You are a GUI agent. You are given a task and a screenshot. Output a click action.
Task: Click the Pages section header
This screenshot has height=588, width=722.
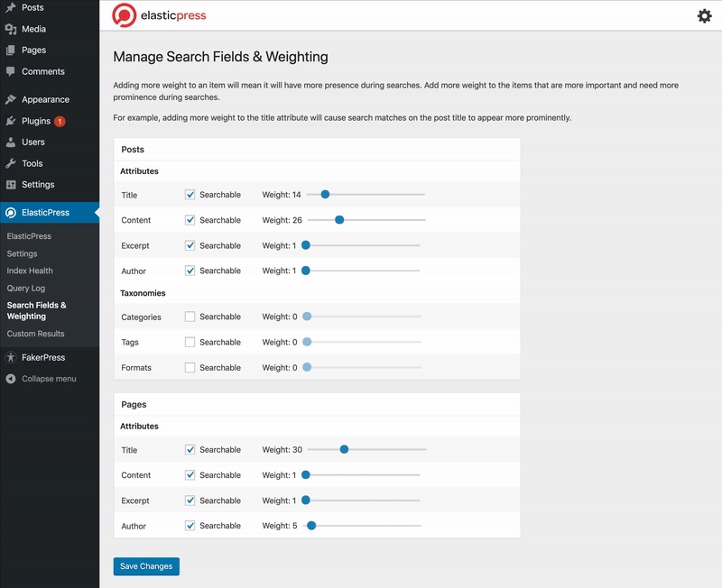pyautogui.click(x=317, y=404)
